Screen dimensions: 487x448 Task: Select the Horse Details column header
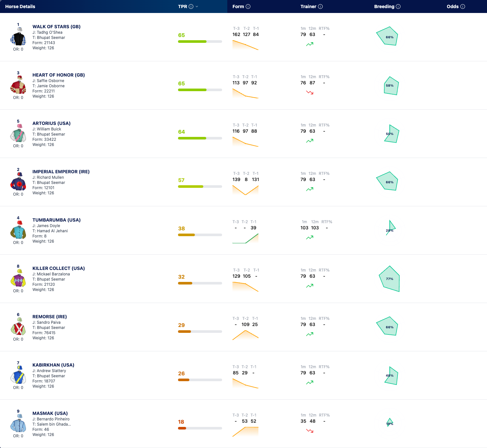pyautogui.click(x=20, y=6)
